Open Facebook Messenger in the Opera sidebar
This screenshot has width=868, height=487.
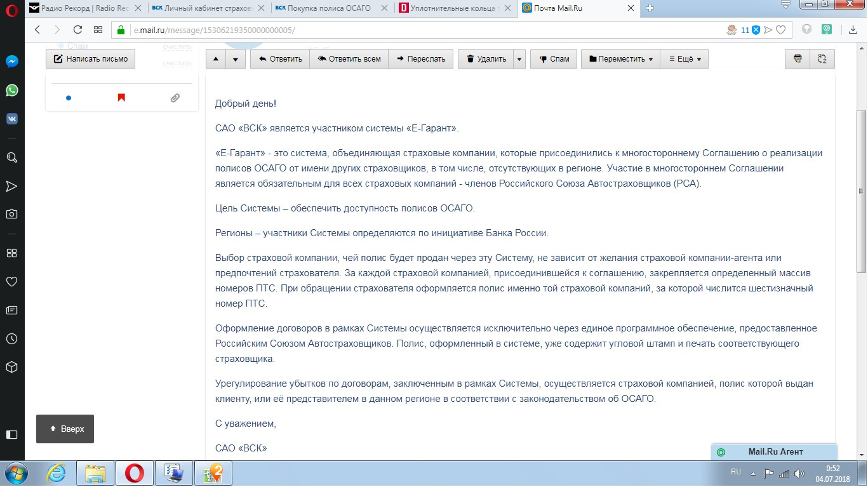pyautogui.click(x=11, y=62)
